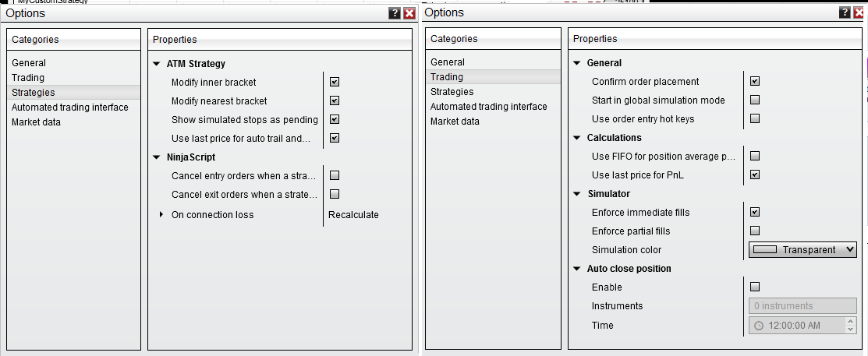Image resolution: width=868 pixels, height=356 pixels.
Task: Enable Cancel entry orders when a strategy checkbox
Action: [335, 175]
